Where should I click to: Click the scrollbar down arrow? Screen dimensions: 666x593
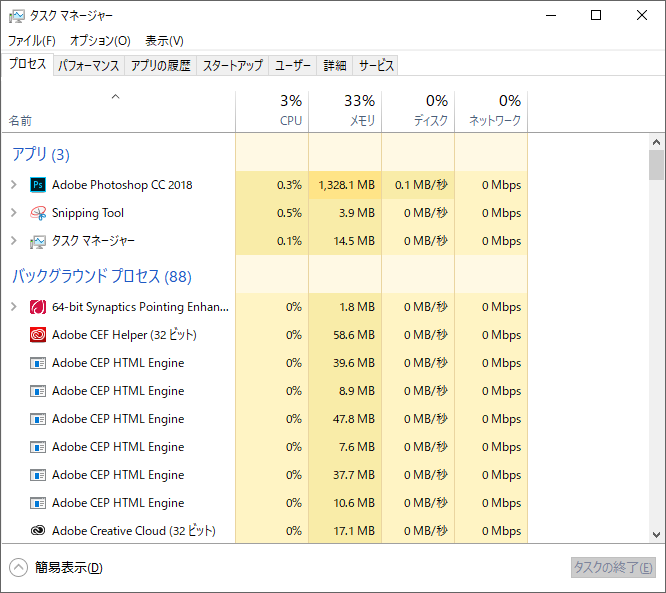pos(656,534)
